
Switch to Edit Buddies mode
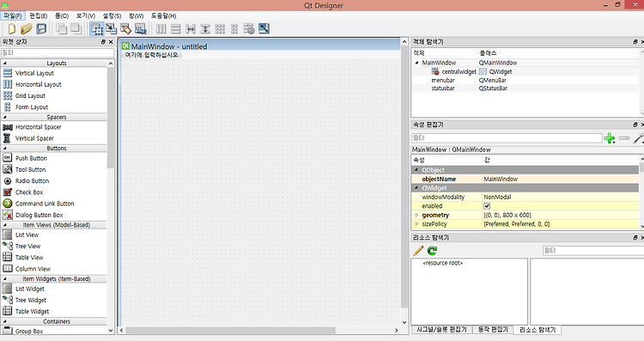click(x=125, y=28)
